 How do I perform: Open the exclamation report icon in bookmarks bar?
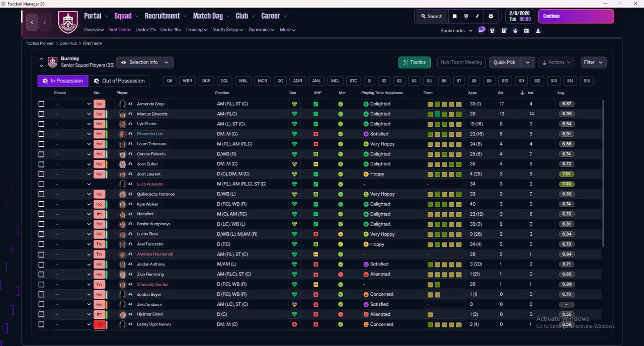[504, 31]
